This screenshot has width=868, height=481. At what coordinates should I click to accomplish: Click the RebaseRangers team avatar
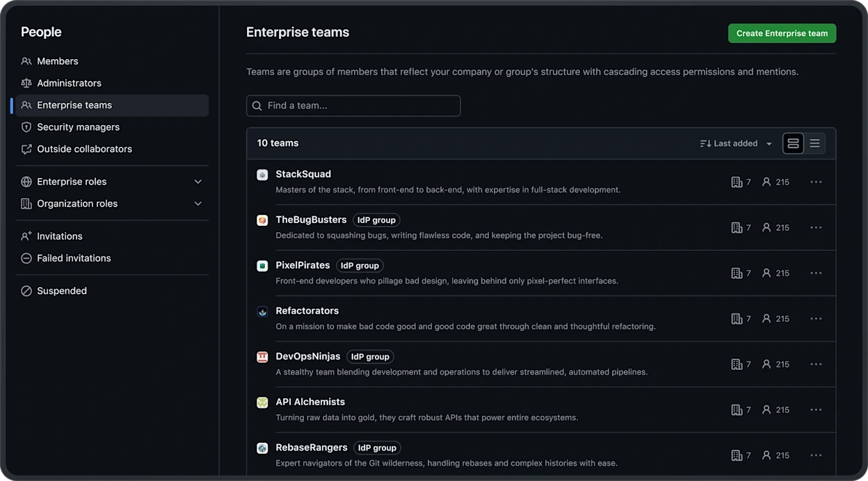click(x=262, y=448)
